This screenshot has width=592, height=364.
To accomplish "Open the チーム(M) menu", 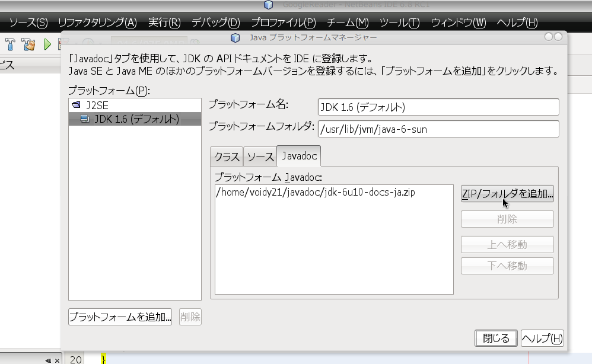I will pos(348,23).
